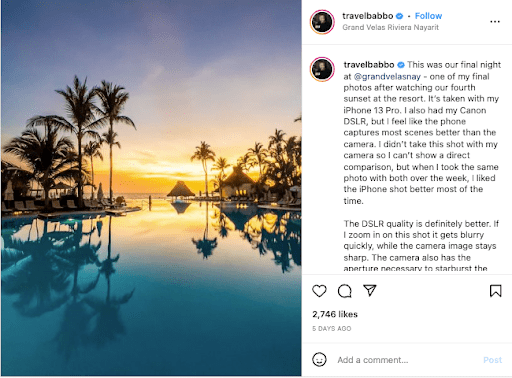The height and width of the screenshot is (378, 512).
Task: Open the Grand Velas Riviera Nayarit location
Action: [390, 27]
